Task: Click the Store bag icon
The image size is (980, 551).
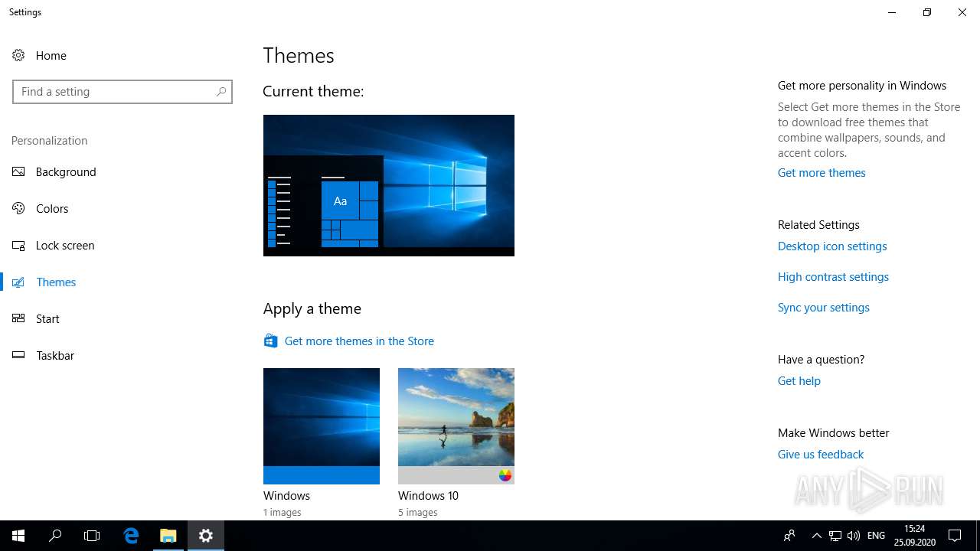Action: coord(270,341)
